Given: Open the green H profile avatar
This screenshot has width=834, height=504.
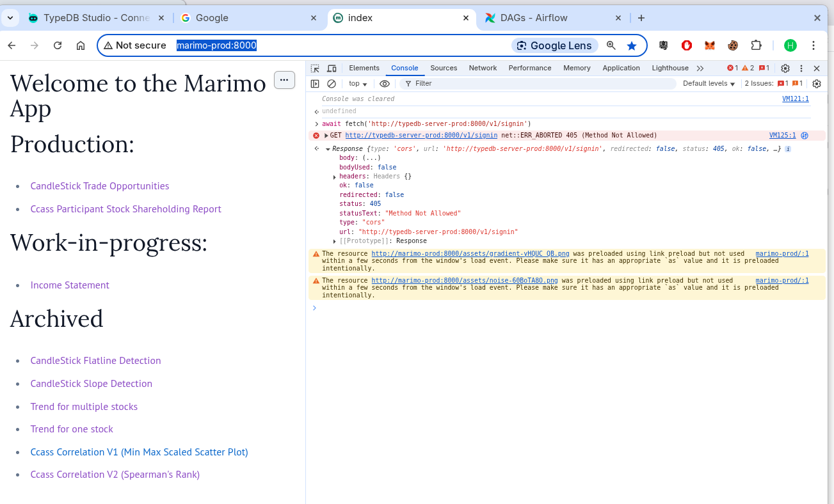Looking at the screenshot, I should (x=790, y=45).
